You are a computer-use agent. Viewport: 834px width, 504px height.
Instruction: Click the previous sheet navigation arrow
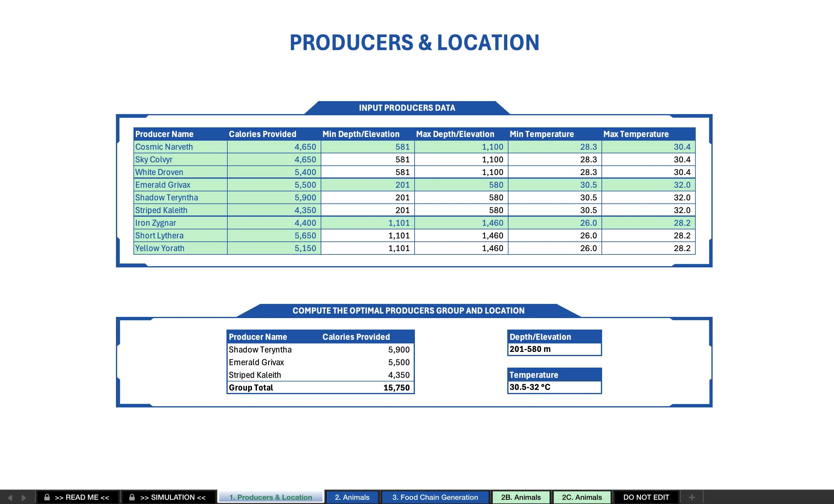pos(10,498)
